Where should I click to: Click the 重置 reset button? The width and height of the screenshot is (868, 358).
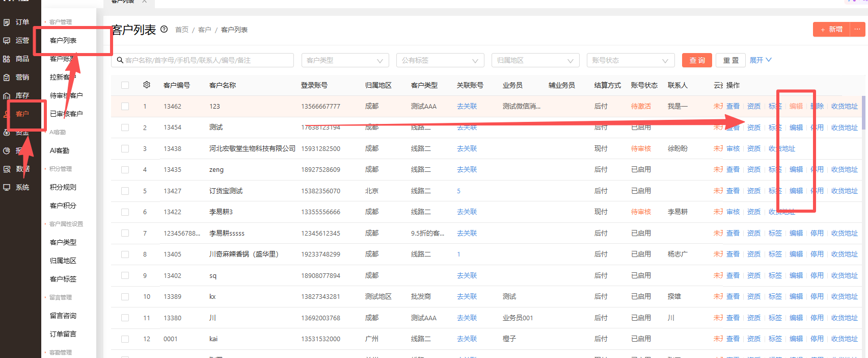click(x=731, y=60)
